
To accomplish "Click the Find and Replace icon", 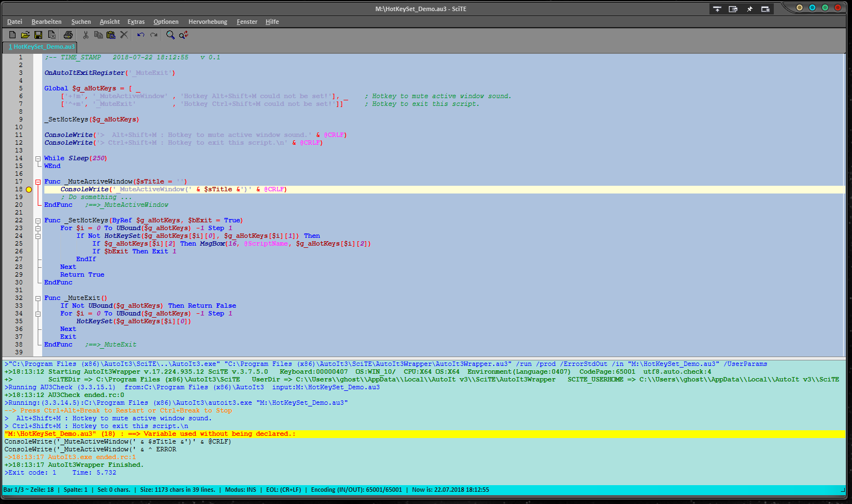I will point(184,35).
